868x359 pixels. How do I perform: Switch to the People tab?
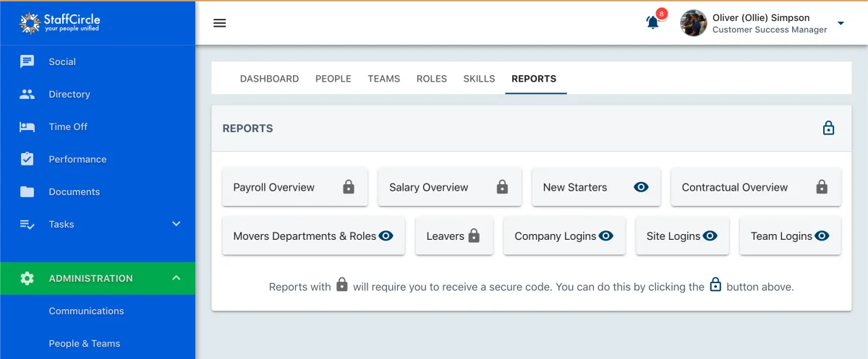pyautogui.click(x=333, y=79)
